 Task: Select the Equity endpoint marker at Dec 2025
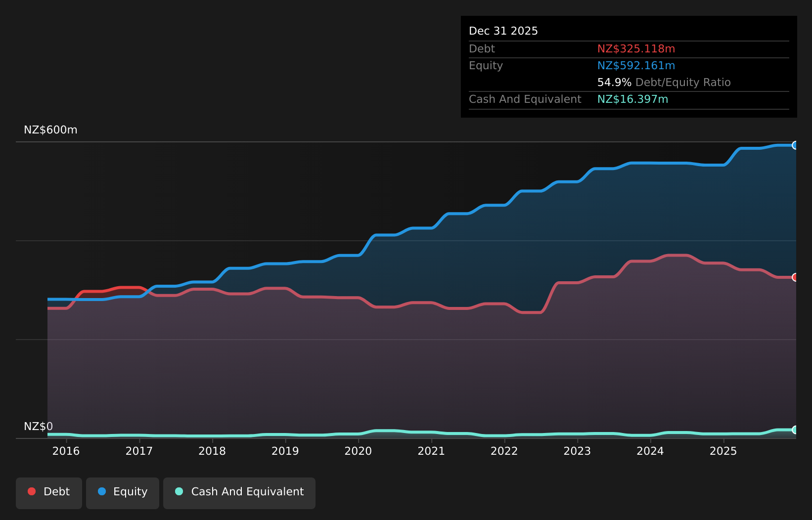(x=796, y=145)
